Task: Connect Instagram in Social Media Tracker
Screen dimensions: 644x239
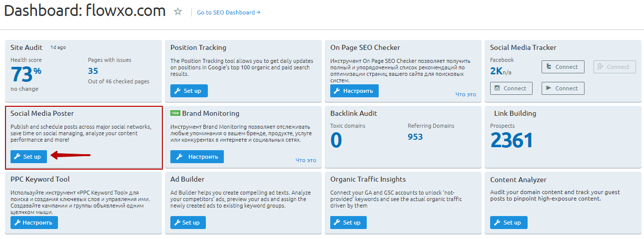Action: pyautogui.click(x=511, y=88)
